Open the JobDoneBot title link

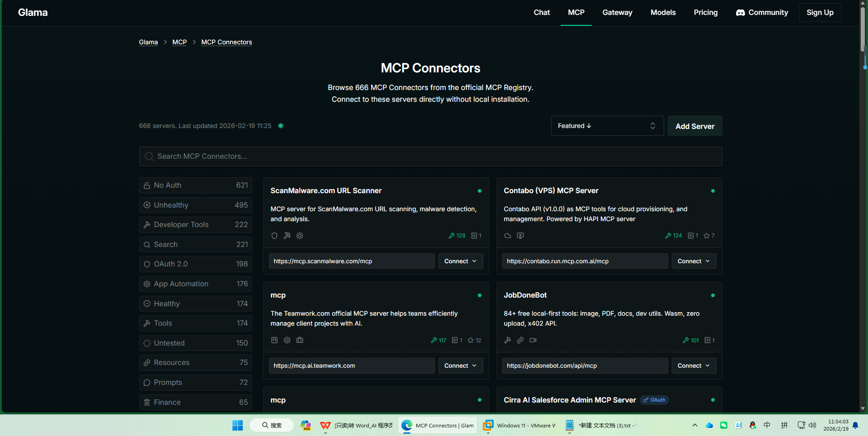[525, 295]
